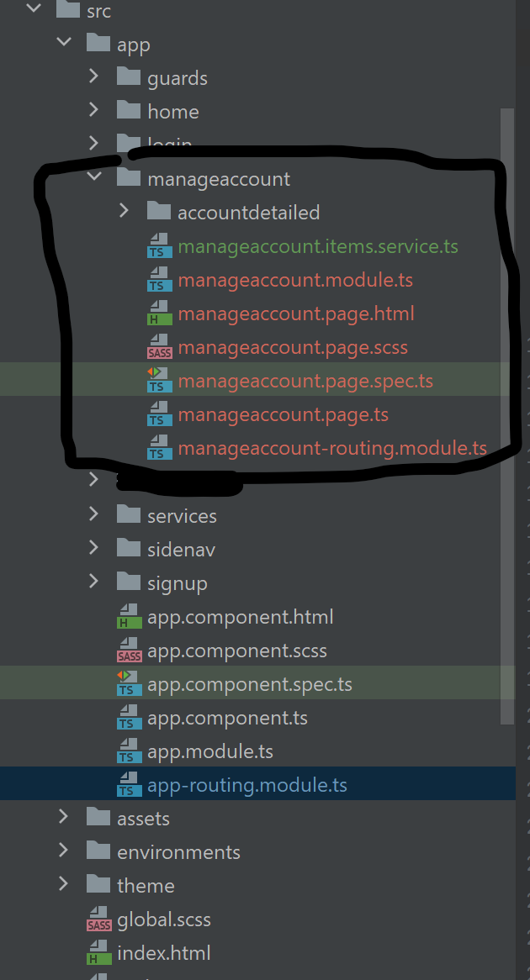Open app.component.ts file
This screenshot has width=530, height=980.
tap(227, 718)
